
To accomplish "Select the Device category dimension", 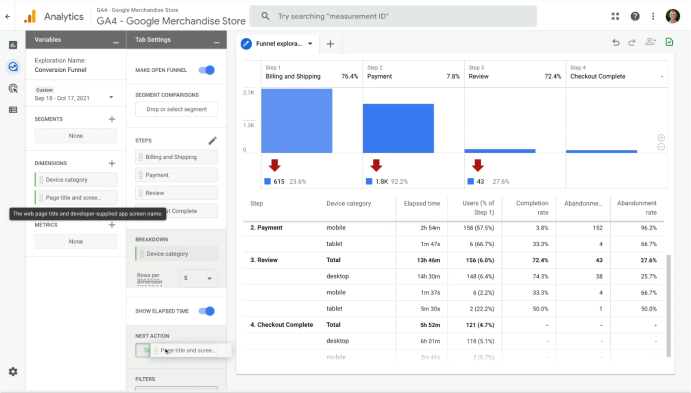I will [76, 180].
